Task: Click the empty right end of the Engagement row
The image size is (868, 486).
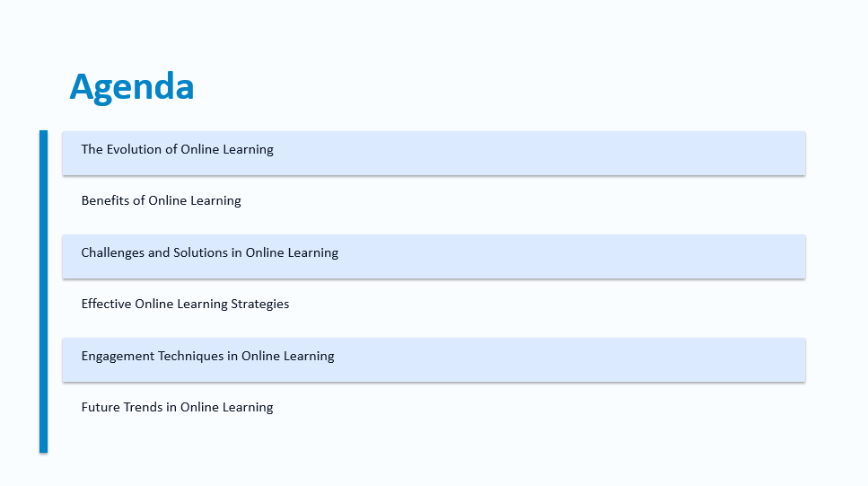Action: coord(718,359)
